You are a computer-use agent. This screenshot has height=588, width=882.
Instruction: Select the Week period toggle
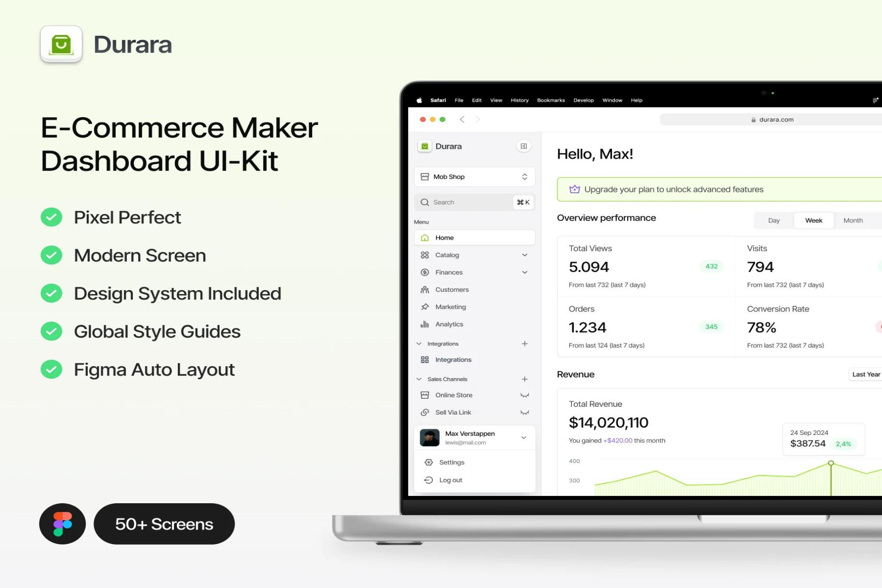pyautogui.click(x=814, y=220)
